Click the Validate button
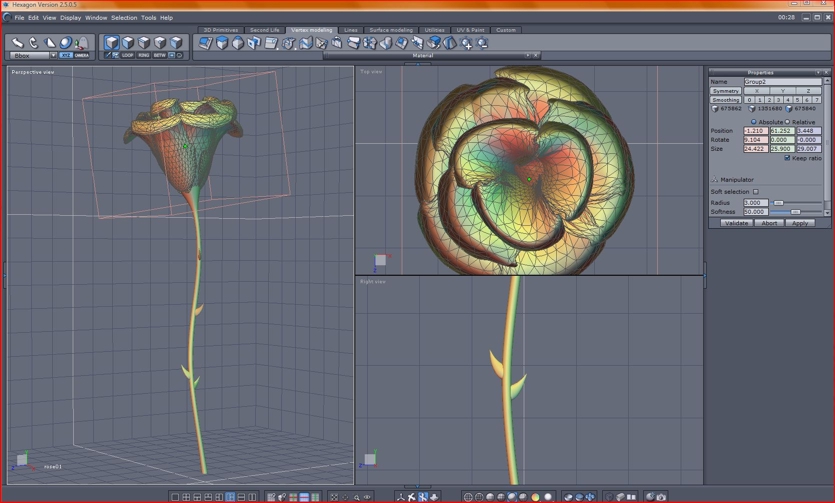 click(x=736, y=223)
